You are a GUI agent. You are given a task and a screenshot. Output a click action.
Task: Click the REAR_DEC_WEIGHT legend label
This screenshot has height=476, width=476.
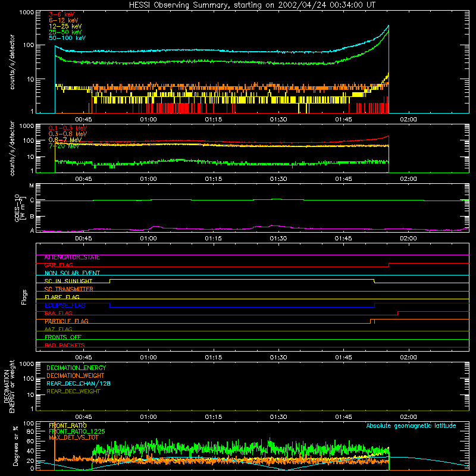73,392
